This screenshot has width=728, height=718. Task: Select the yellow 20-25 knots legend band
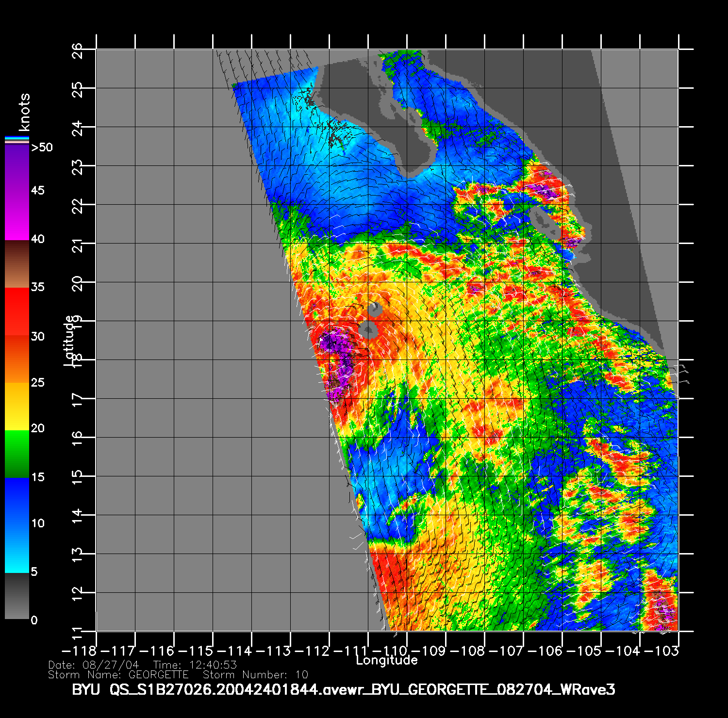17,407
